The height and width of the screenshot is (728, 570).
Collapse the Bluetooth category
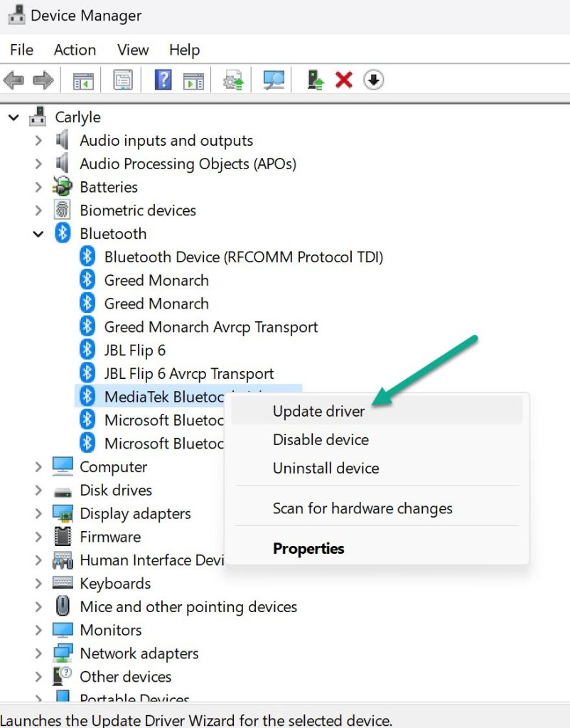pyautogui.click(x=38, y=233)
